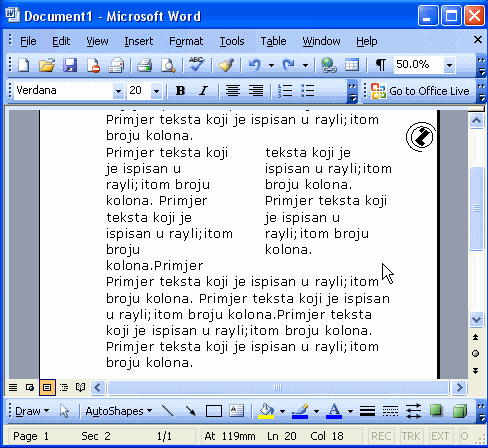Toggle Bold formatting button
Viewport: 488px width, 448px height.
pyautogui.click(x=180, y=90)
